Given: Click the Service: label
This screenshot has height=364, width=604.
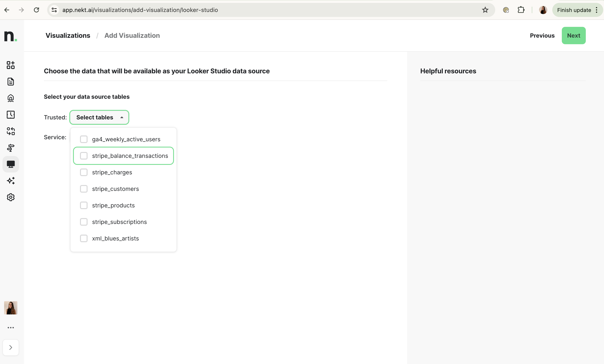Looking at the screenshot, I should point(55,137).
